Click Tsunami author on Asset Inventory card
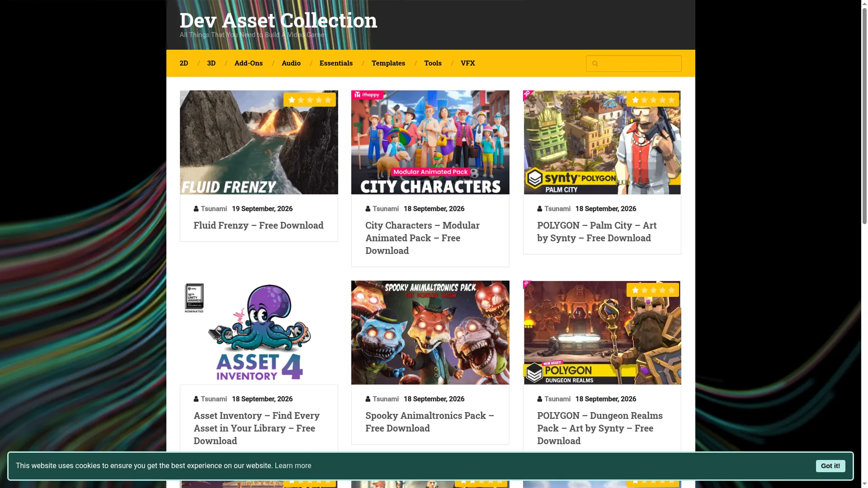 point(214,399)
